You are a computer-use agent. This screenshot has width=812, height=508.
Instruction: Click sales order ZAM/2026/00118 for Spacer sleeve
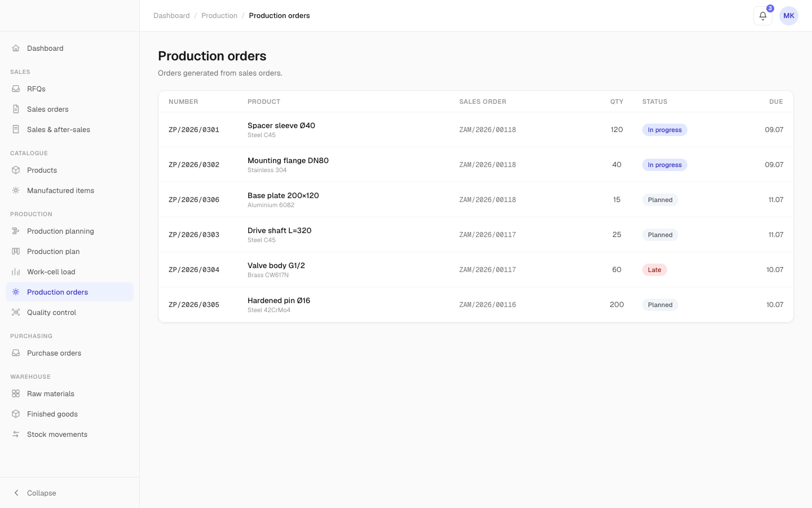488,130
